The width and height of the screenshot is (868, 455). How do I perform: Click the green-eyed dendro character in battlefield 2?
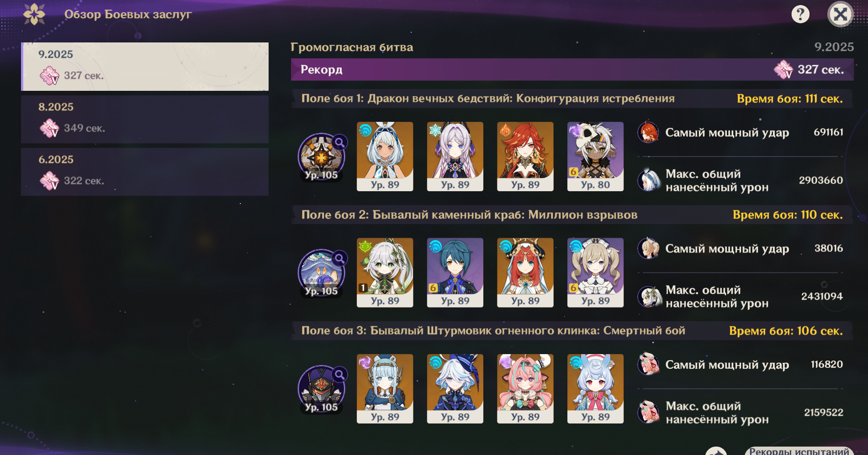pos(385,272)
